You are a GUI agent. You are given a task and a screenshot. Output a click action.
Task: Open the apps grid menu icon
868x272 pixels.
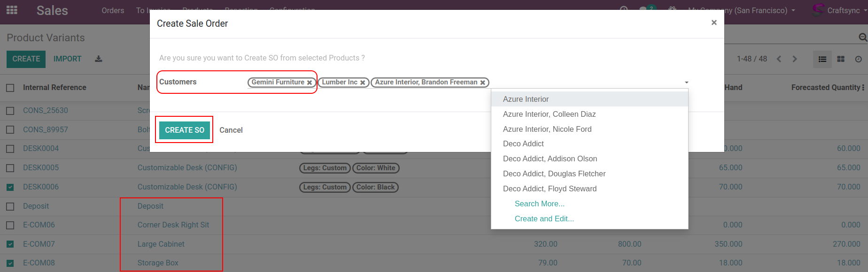tap(12, 10)
